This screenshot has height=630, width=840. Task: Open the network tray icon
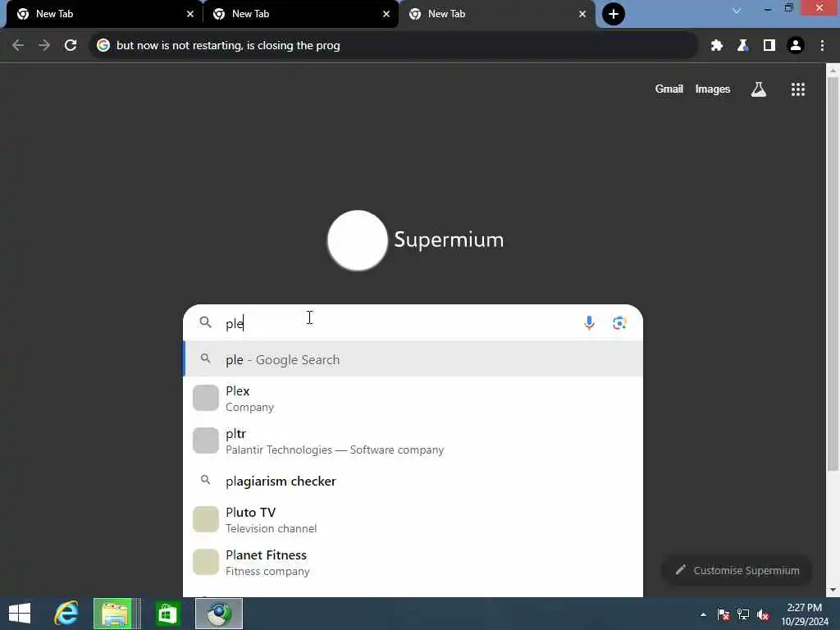(x=743, y=614)
